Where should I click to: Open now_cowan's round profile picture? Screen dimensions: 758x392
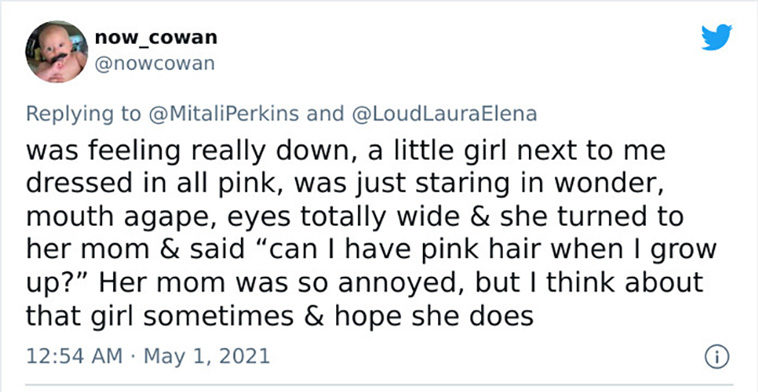click(57, 52)
